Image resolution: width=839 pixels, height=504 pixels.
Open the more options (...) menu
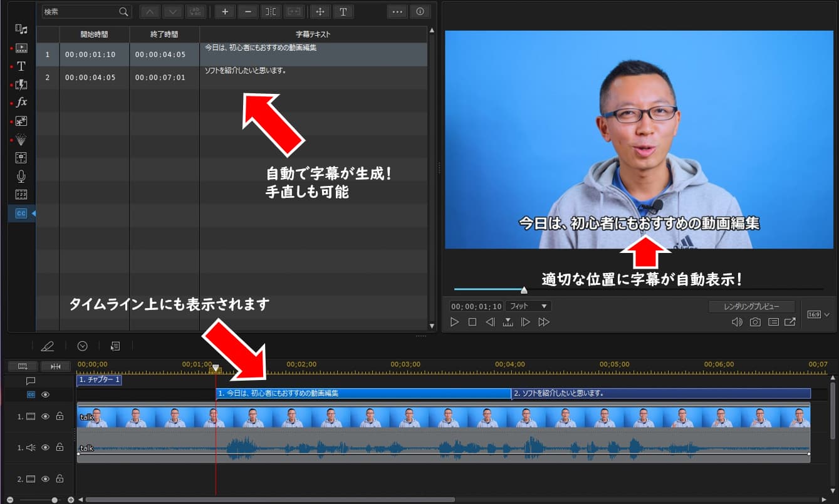(397, 11)
